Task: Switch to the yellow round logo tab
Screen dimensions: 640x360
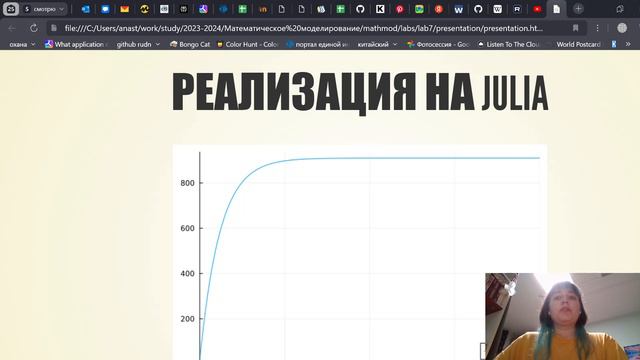Action: pos(144,9)
